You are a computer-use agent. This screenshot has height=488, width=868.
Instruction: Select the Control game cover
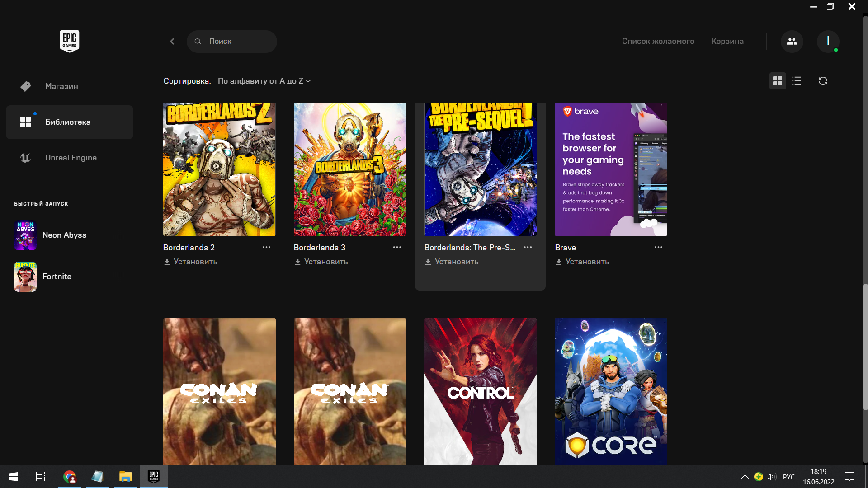481,391
